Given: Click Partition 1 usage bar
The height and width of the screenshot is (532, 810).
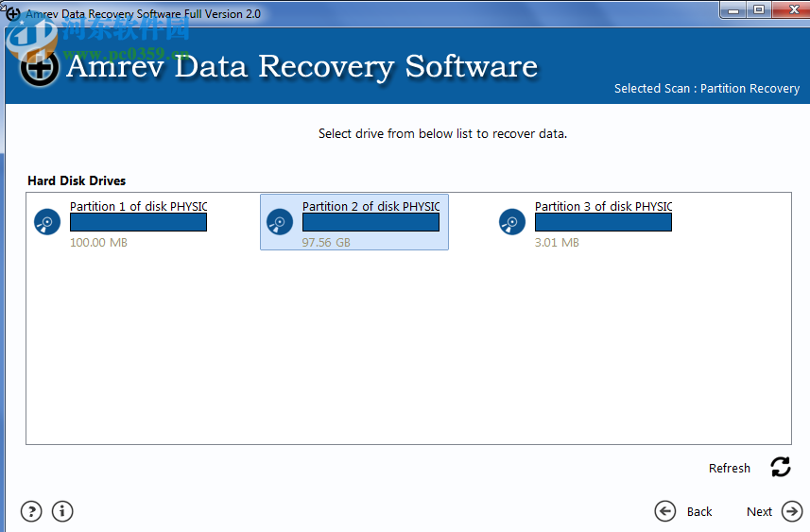Looking at the screenshot, I should pos(138,223).
